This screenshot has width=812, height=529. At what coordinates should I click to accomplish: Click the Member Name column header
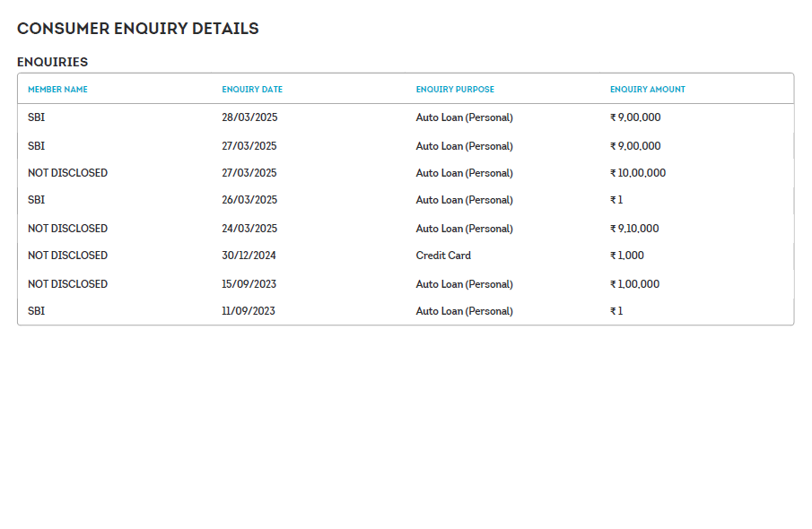click(57, 90)
